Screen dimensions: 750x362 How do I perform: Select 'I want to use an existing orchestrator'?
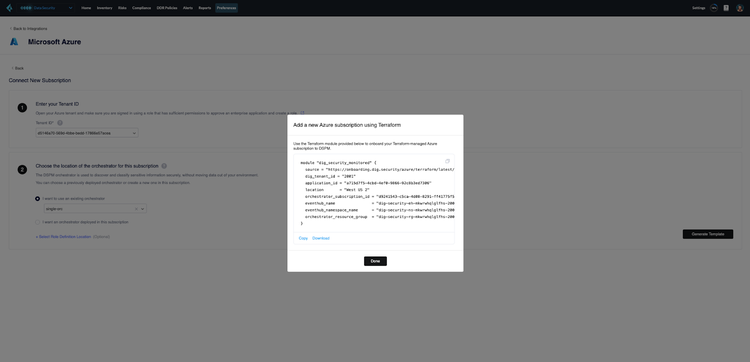click(38, 198)
